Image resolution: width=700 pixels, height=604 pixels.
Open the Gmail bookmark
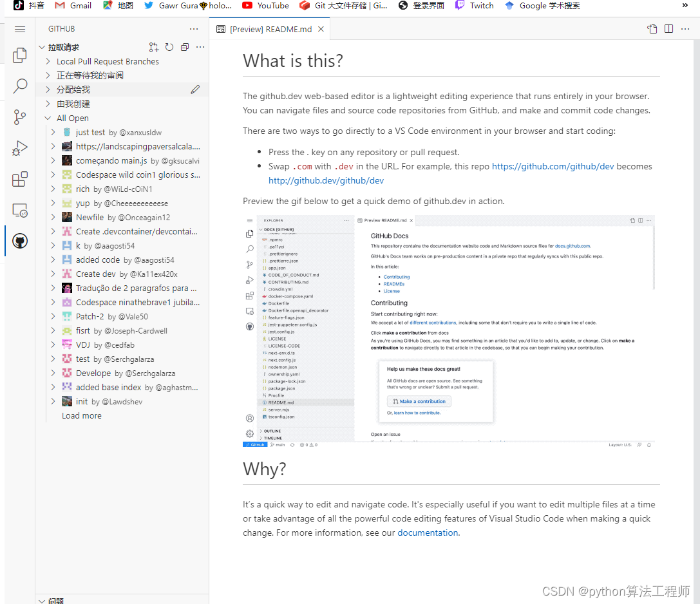pos(73,5)
